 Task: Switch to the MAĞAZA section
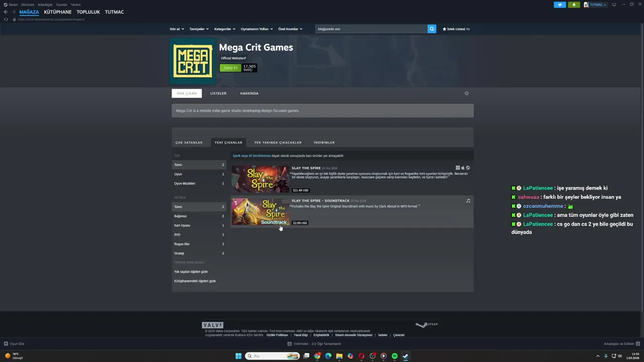click(x=29, y=12)
